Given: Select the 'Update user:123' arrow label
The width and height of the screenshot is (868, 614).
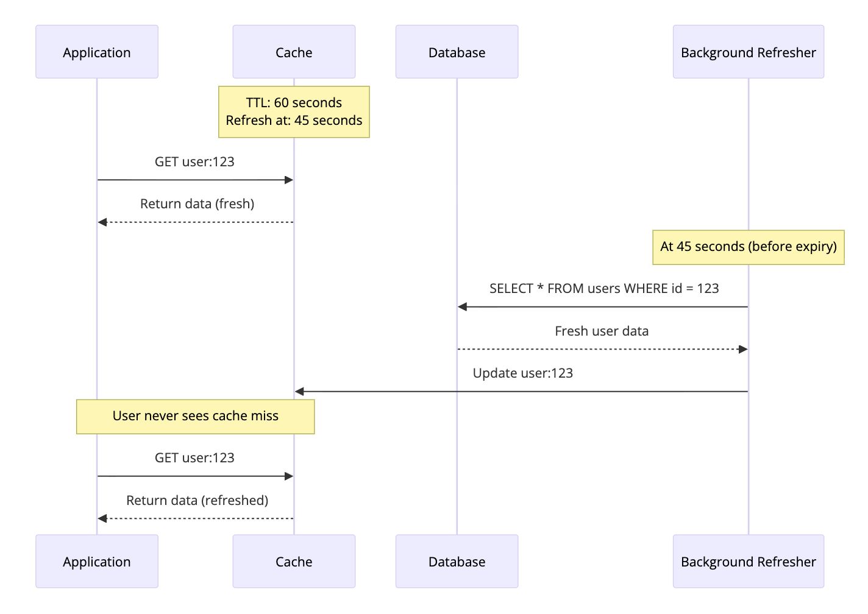Looking at the screenshot, I should (523, 373).
